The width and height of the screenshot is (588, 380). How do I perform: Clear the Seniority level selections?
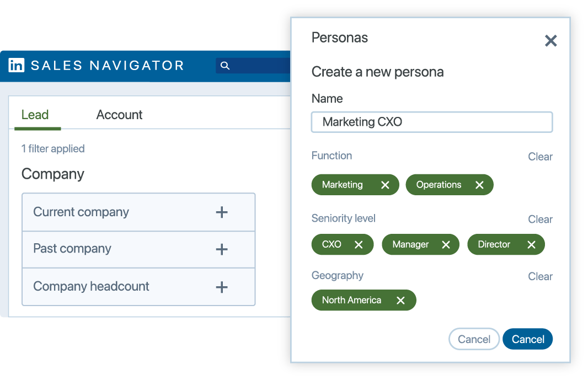540,219
